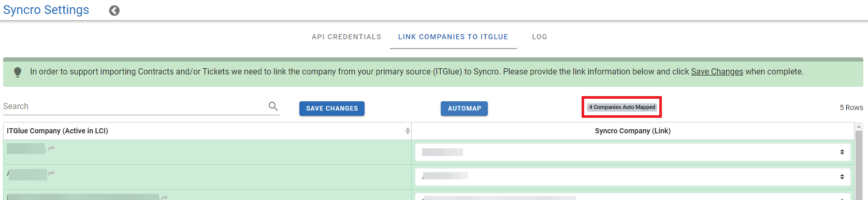
Task: Expand third Syncro Company link dropdown
Action: tap(633, 197)
